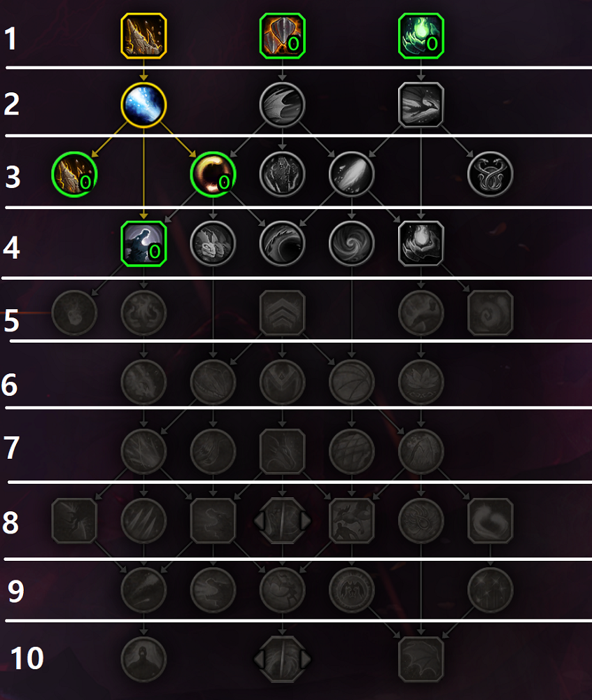Open the row 10 choice node with side arrows

click(283, 659)
